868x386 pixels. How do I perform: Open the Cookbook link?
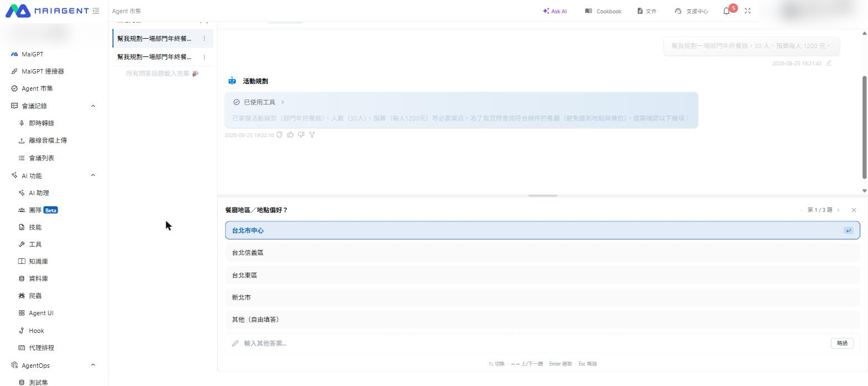[603, 11]
